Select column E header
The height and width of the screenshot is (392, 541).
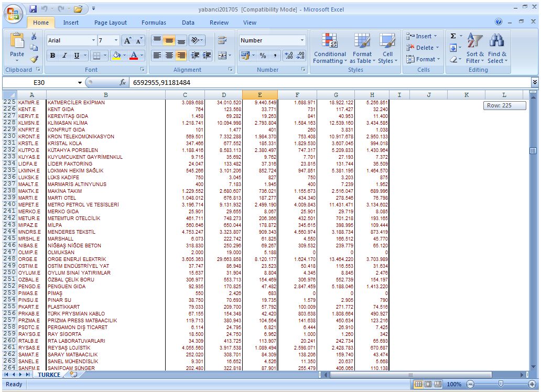(x=260, y=95)
